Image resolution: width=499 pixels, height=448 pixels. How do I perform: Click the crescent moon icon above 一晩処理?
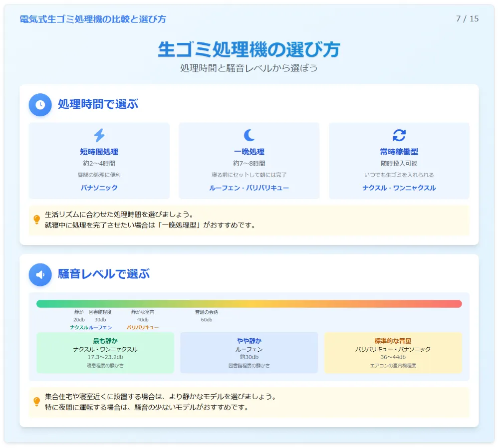(249, 135)
